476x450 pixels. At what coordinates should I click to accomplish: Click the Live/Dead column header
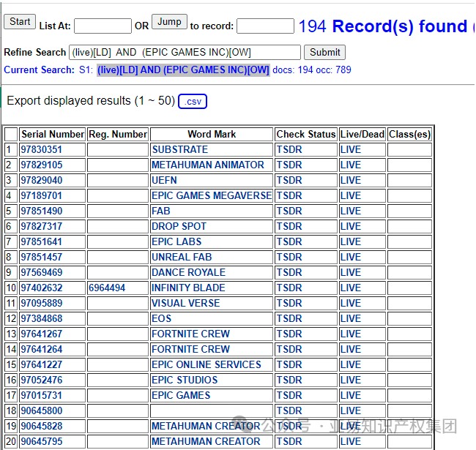point(362,135)
